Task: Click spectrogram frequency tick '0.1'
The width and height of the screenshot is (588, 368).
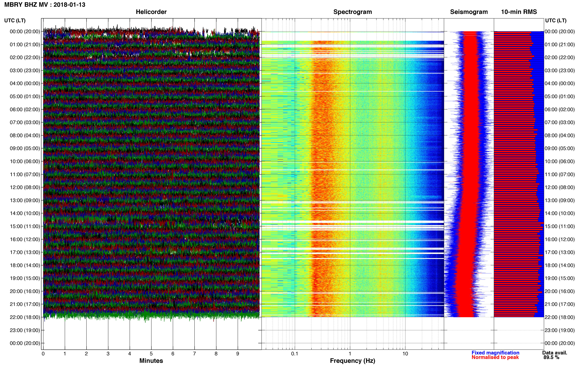Action: tap(295, 354)
